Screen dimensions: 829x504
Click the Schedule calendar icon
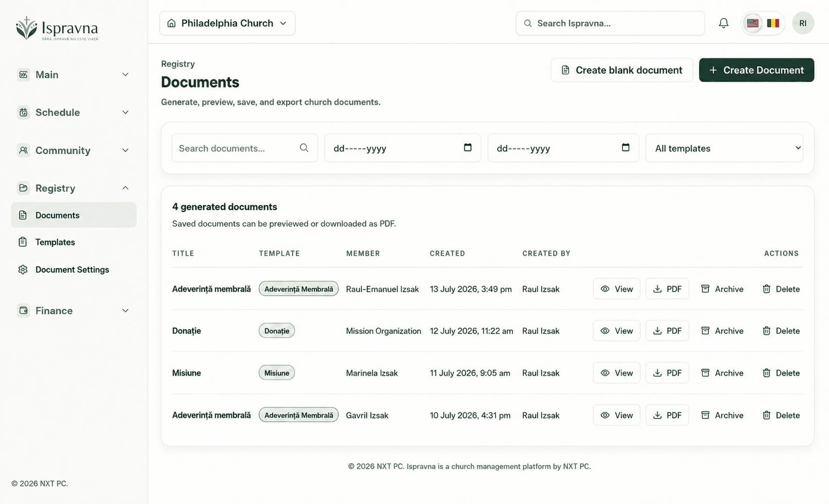23,112
